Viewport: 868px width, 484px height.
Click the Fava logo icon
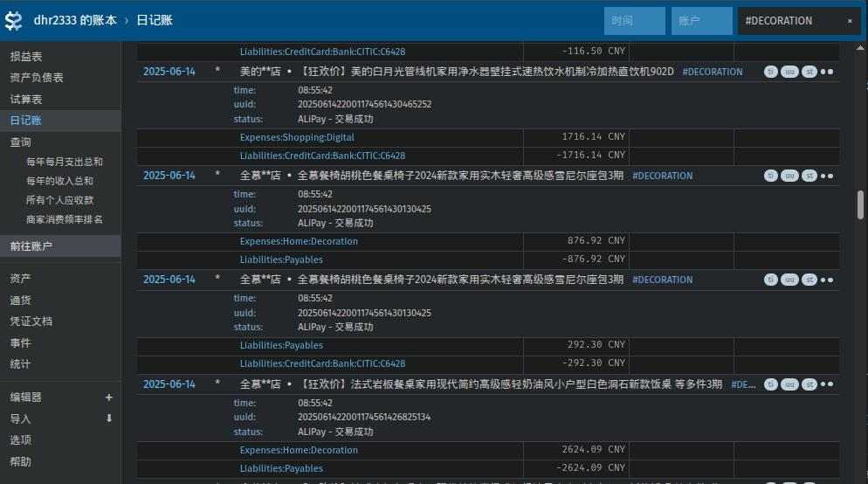pos(15,20)
